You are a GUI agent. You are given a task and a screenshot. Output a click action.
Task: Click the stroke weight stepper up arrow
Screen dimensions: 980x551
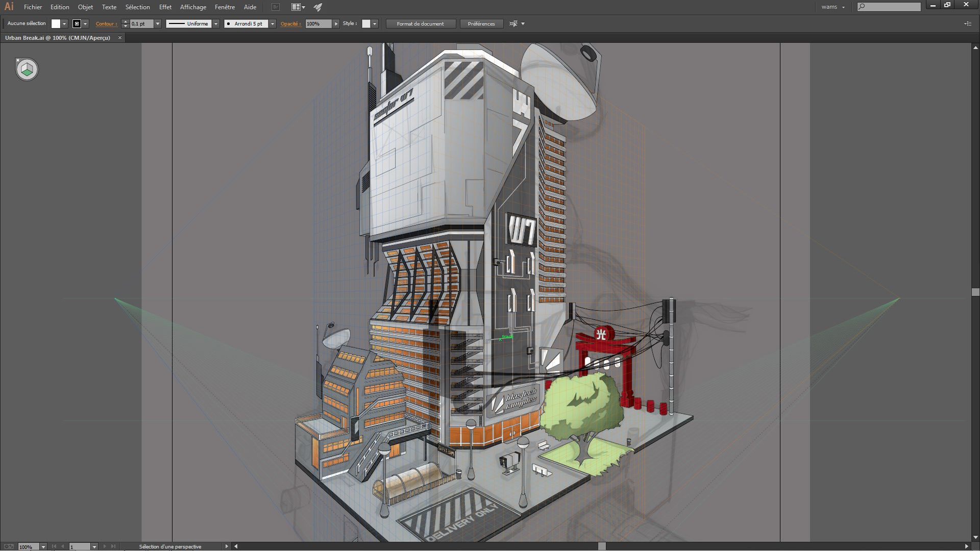[126, 21]
